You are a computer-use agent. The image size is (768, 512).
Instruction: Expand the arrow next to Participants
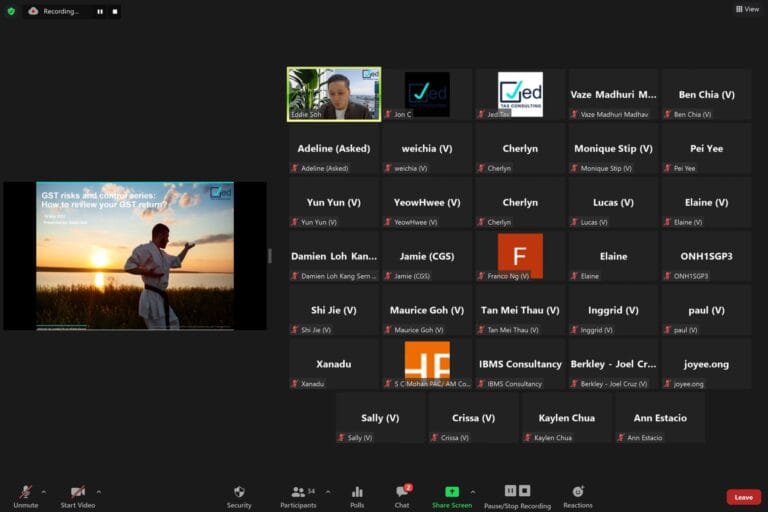(x=328, y=492)
